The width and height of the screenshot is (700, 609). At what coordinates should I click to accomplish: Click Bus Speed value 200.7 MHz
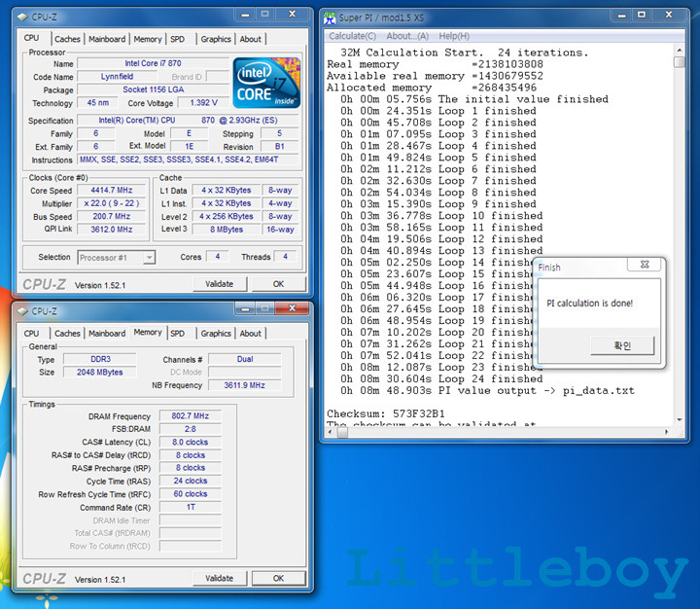pyautogui.click(x=112, y=216)
